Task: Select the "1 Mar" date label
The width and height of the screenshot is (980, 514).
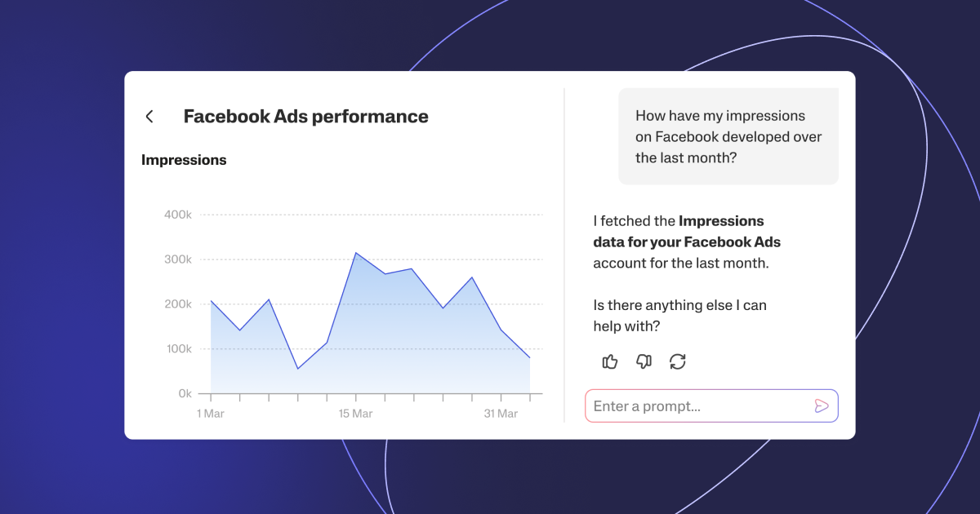Action: [x=211, y=414]
